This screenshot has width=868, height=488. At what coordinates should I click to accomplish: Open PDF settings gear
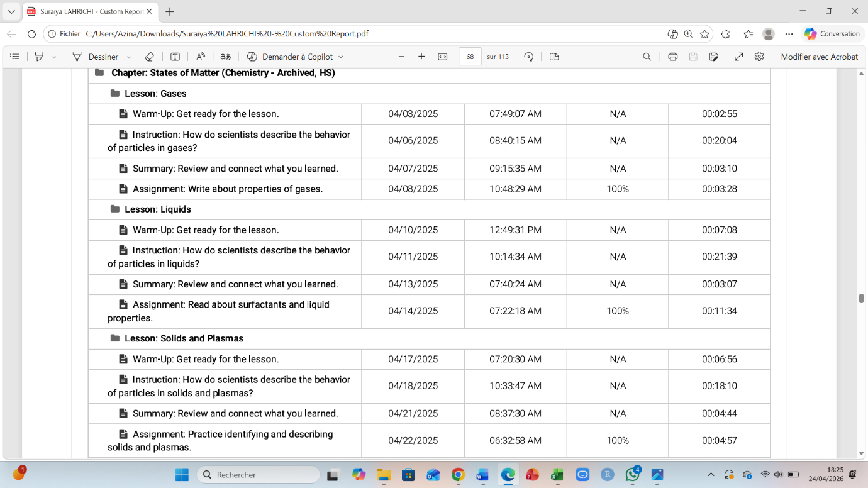point(759,57)
